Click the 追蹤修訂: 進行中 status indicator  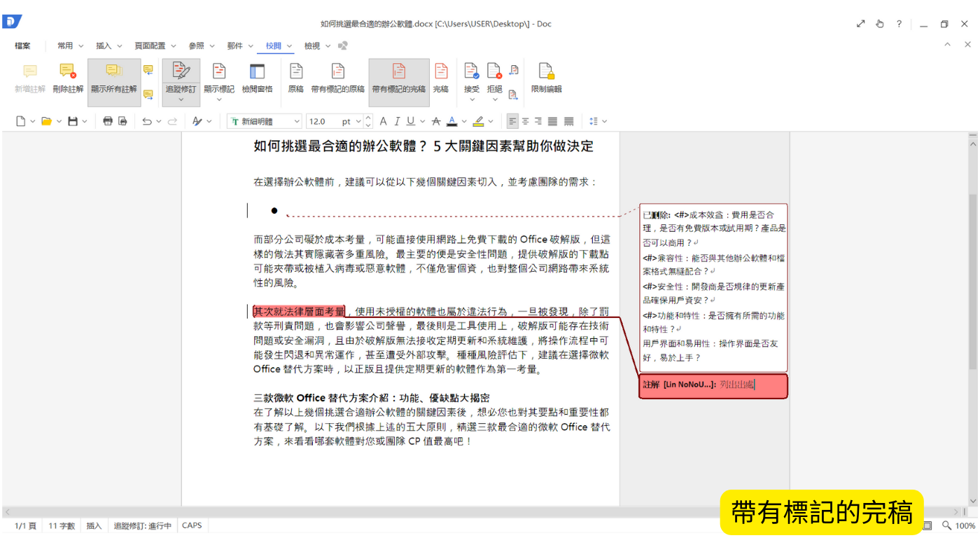pos(142,525)
